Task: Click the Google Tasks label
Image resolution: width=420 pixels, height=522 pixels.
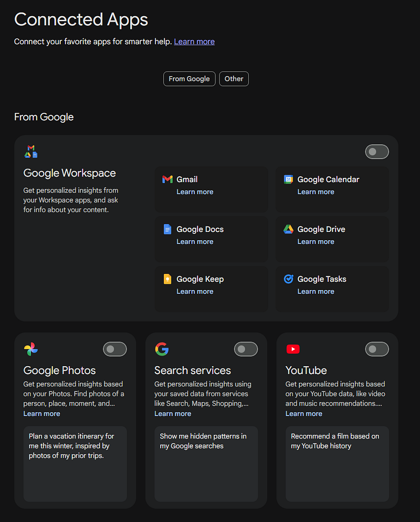Action: click(x=322, y=279)
